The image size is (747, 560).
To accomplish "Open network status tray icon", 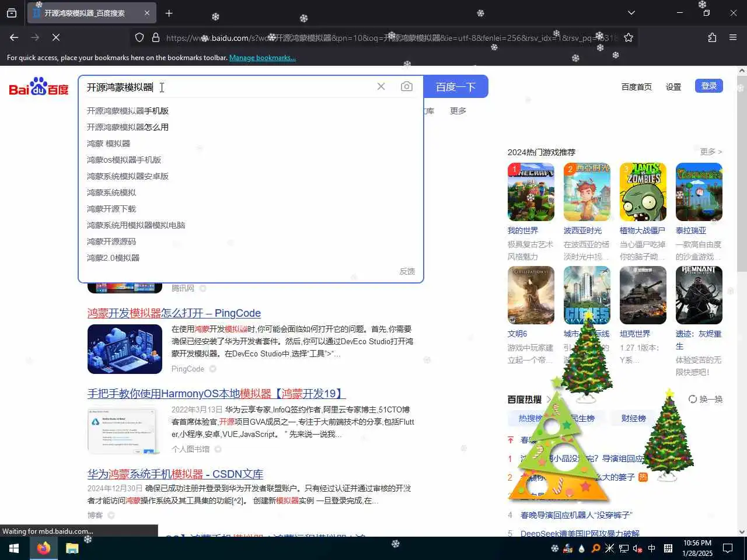I will pos(624,548).
